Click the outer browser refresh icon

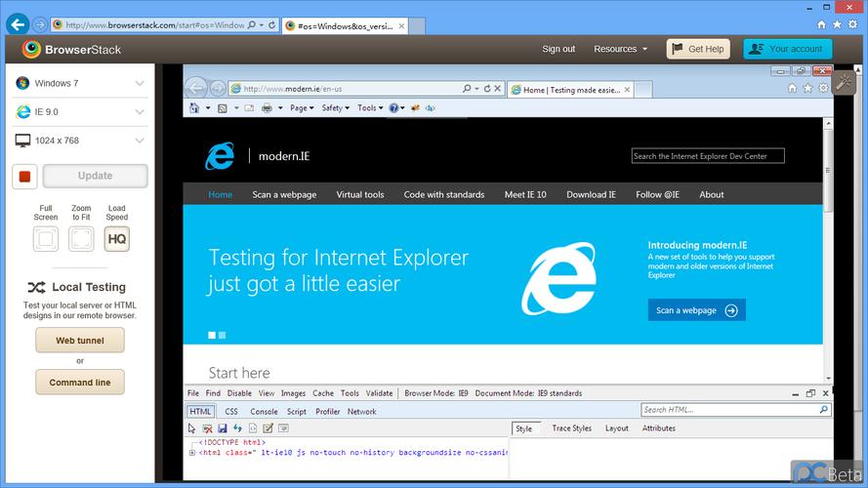pos(271,25)
